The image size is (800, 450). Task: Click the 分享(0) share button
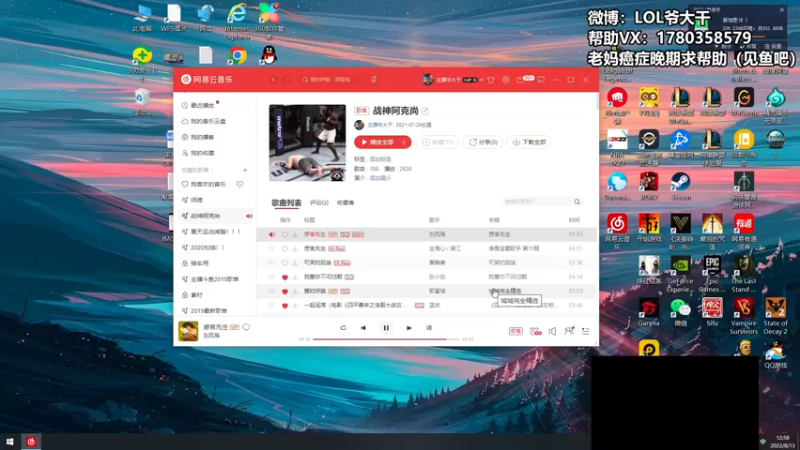coord(483,142)
